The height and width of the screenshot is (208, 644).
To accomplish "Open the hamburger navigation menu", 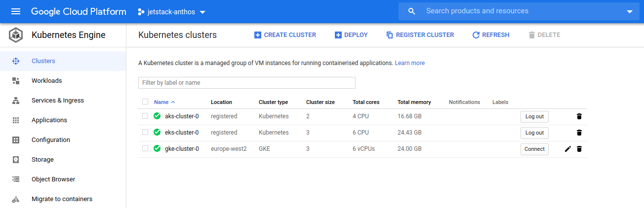I will tap(16, 11).
